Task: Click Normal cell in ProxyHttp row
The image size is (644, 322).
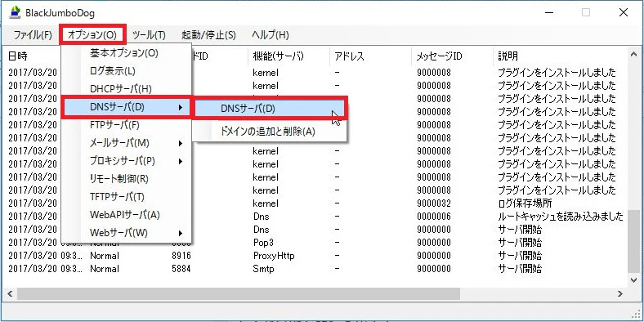Action: tap(105, 256)
